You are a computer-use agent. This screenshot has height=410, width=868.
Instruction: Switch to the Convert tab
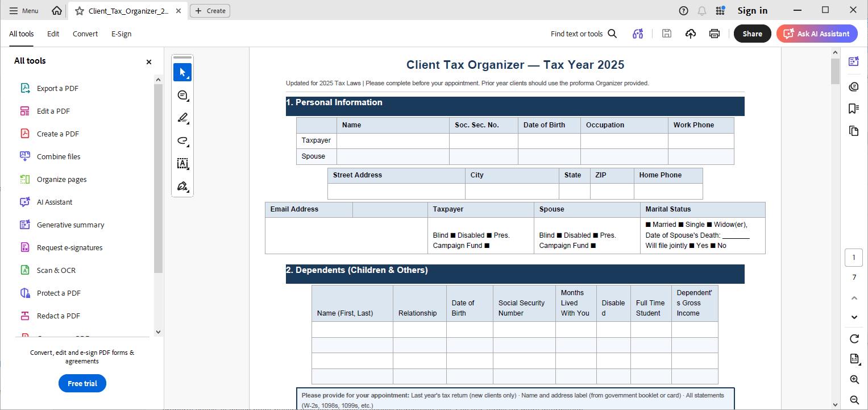pyautogui.click(x=85, y=34)
